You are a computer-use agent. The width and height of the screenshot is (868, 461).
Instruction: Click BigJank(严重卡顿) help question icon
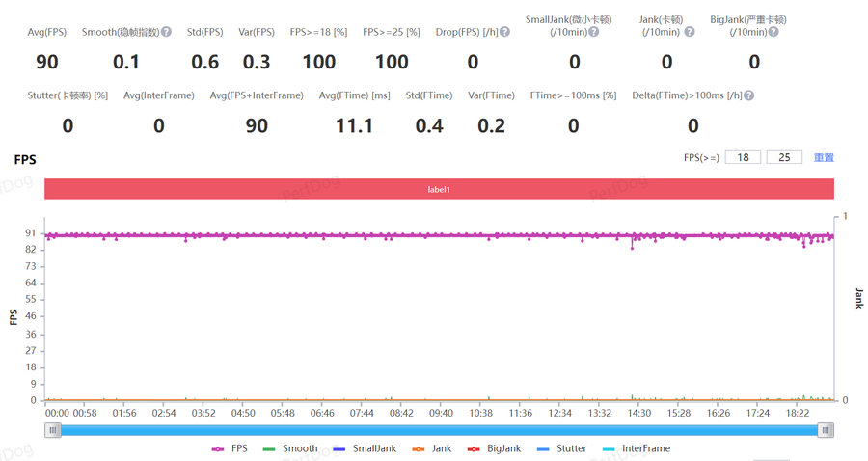tap(773, 32)
